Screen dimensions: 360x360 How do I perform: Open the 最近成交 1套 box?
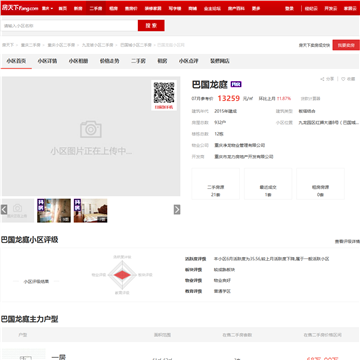[268, 184]
